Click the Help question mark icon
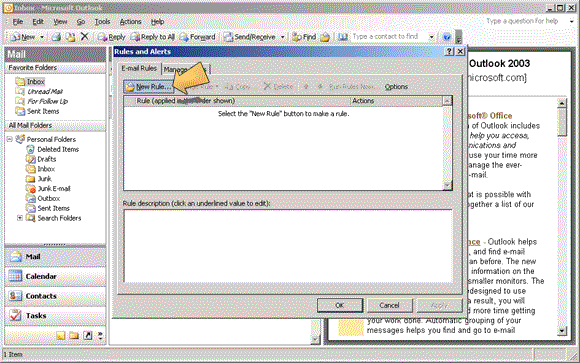The height and width of the screenshot is (363, 580). click(x=447, y=37)
